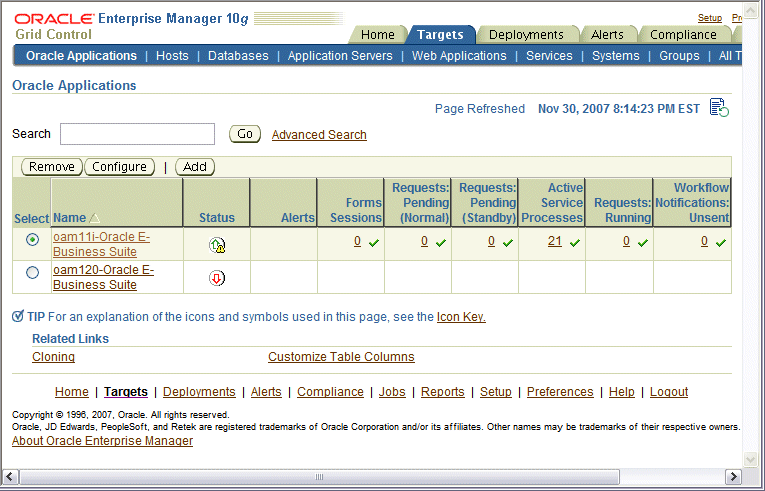This screenshot has height=491, width=765.
Task: Click the horizontal scrollbar right arrow
Action: 733,476
